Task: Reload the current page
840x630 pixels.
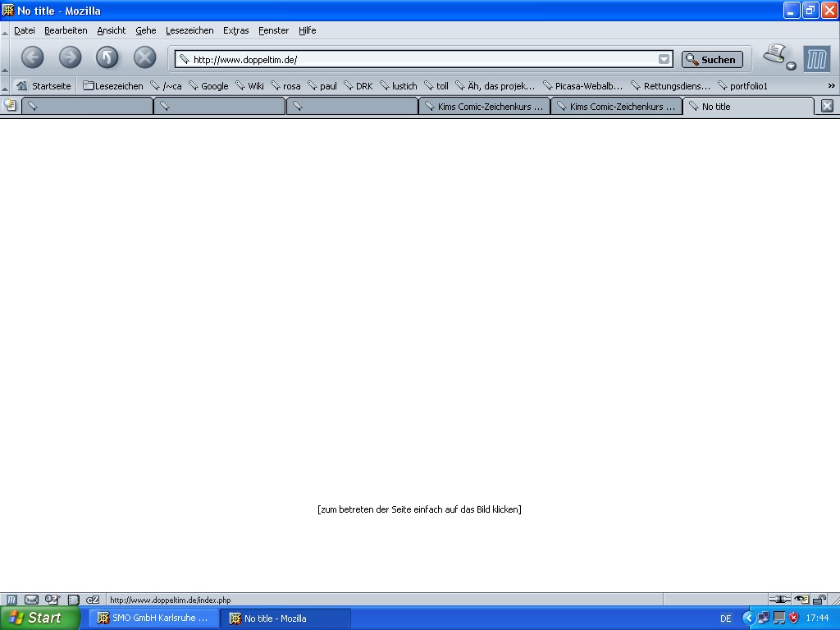Action: point(107,57)
